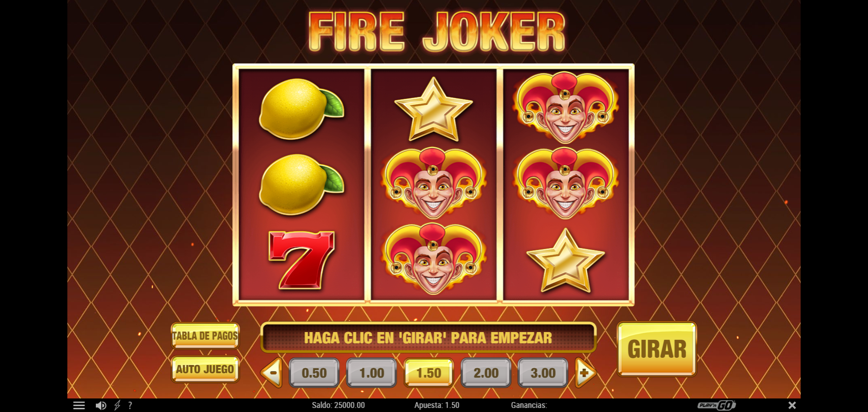This screenshot has width=868, height=412.
Task: Close the game with X icon
Action: 792,405
